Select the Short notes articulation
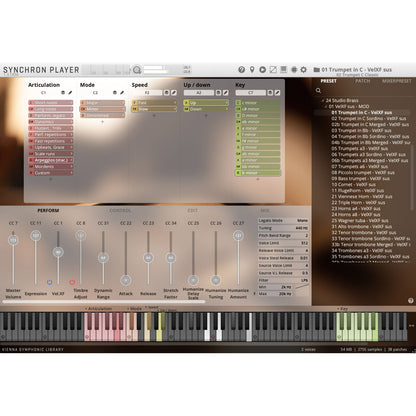Image resolution: width=416 pixels, height=416 pixels. [x=51, y=103]
